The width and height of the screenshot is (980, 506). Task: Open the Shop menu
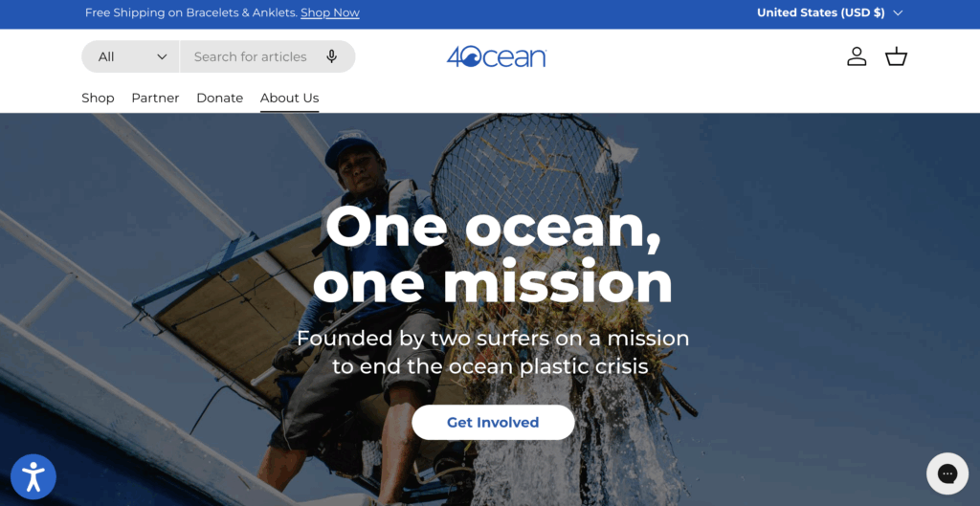tap(98, 98)
